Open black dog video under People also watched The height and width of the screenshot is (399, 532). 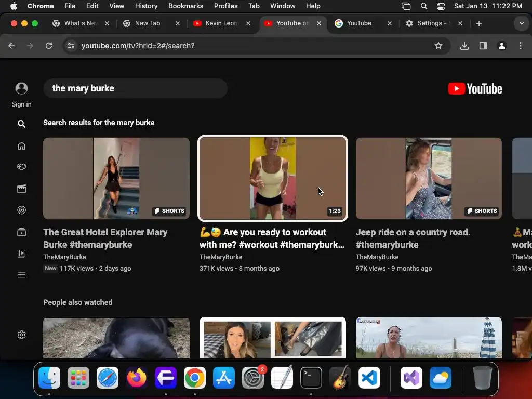116,338
